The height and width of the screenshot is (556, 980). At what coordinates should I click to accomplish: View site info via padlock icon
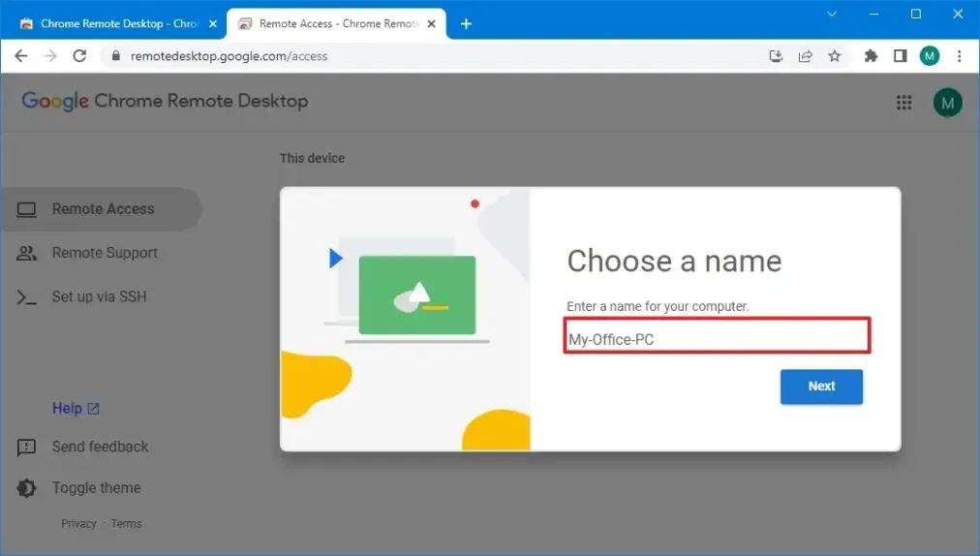115,55
